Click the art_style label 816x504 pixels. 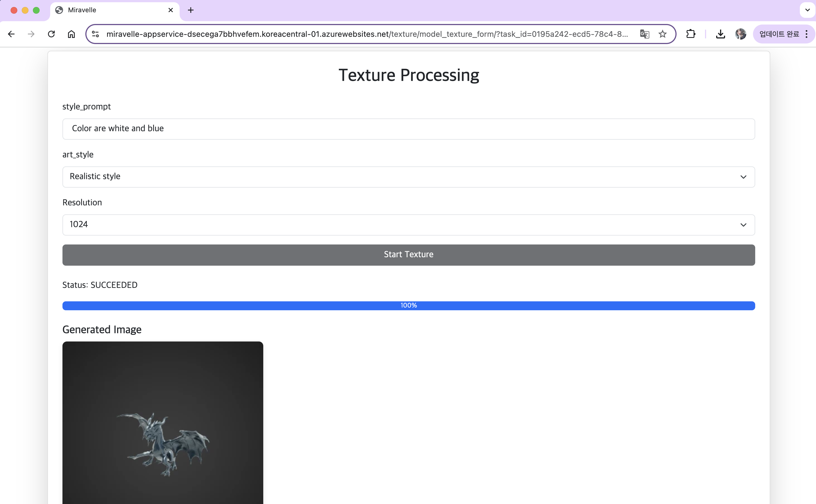(78, 155)
